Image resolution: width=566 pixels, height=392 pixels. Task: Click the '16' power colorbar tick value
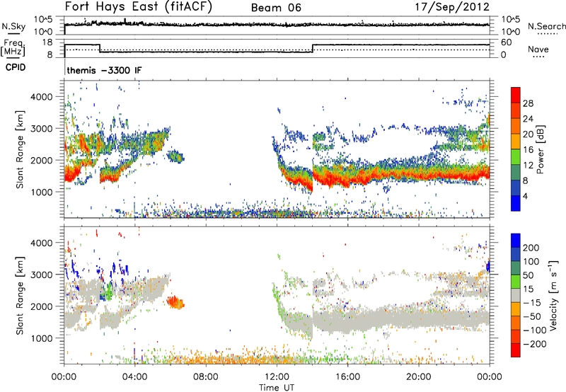coord(528,150)
